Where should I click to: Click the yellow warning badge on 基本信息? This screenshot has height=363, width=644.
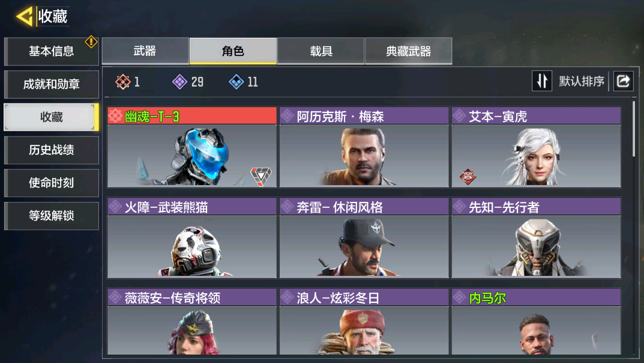pyautogui.click(x=91, y=41)
